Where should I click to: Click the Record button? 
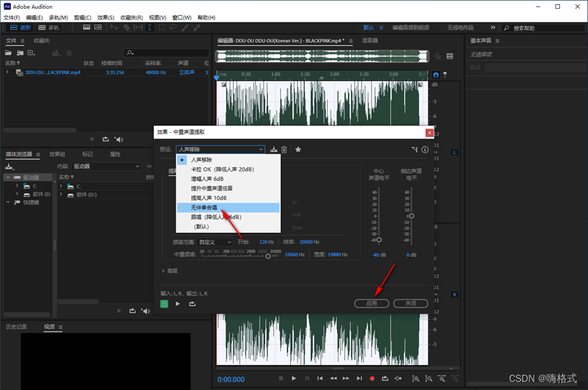tap(372, 378)
